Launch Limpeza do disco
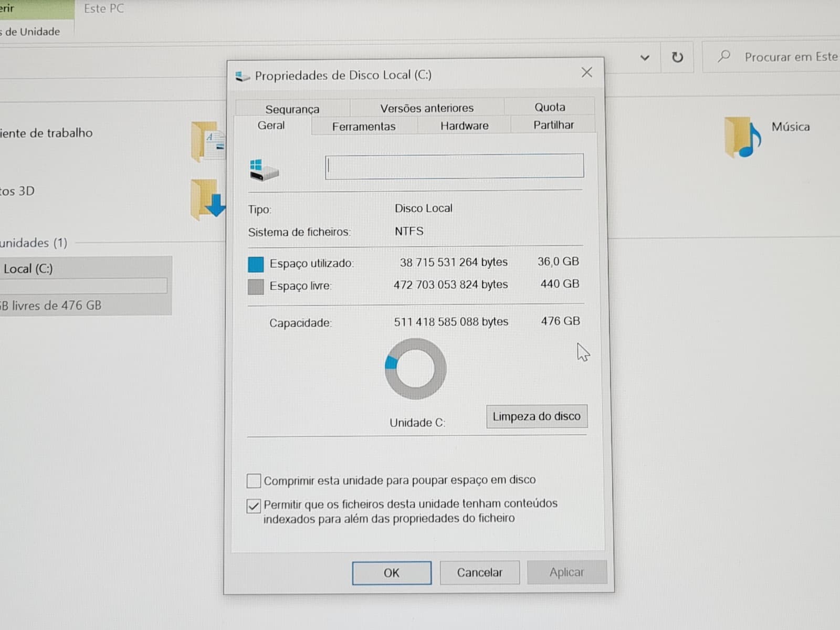Image resolution: width=840 pixels, height=630 pixels. point(537,416)
